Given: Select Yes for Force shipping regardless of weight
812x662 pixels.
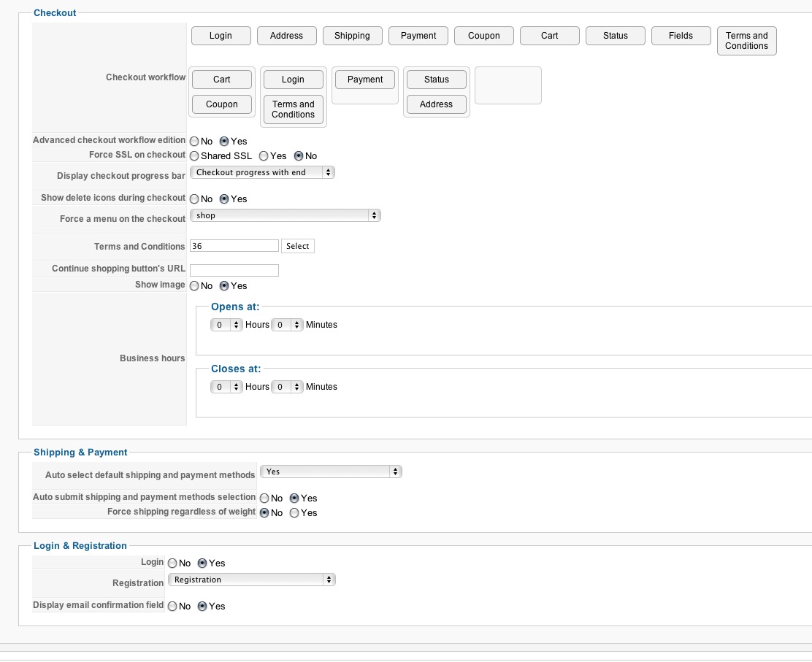Looking at the screenshot, I should pos(294,513).
